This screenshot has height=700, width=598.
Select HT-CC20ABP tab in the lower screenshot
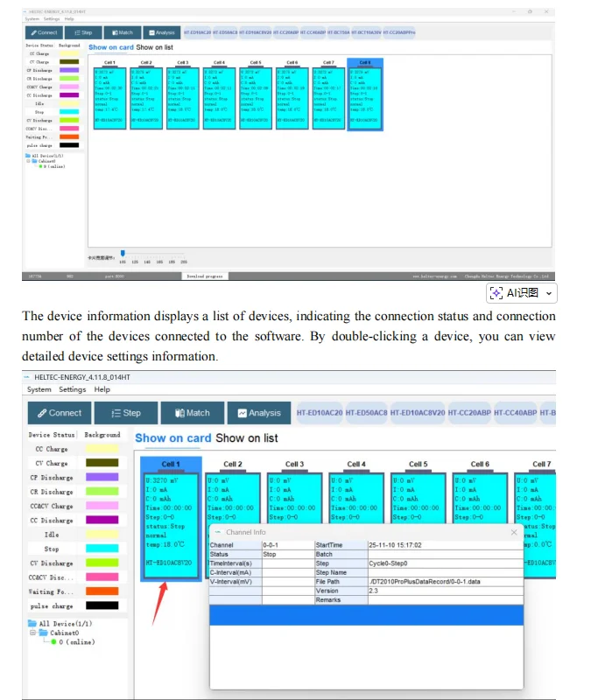pyautogui.click(x=469, y=413)
